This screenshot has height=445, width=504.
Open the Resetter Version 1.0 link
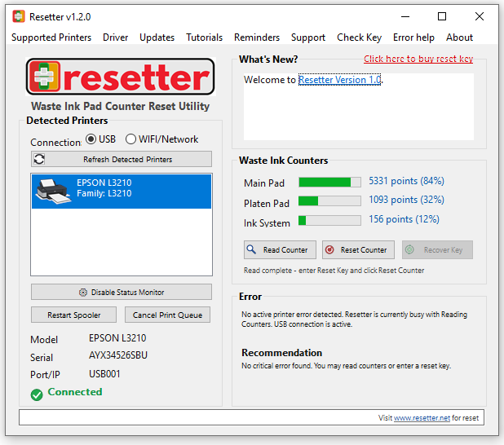tap(339, 80)
